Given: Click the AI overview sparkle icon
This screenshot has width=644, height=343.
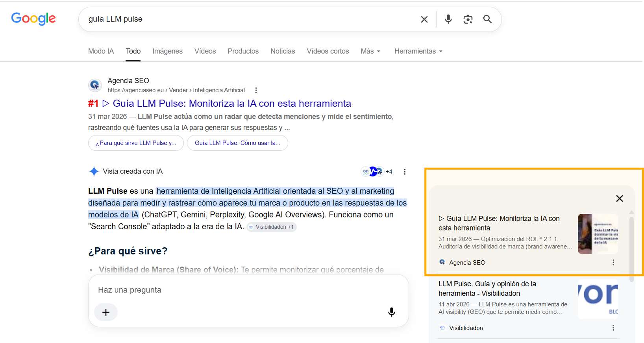Looking at the screenshot, I should click(x=94, y=171).
